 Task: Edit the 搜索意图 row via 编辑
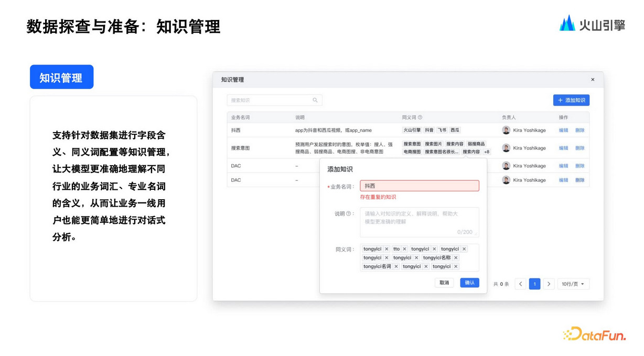click(x=563, y=148)
